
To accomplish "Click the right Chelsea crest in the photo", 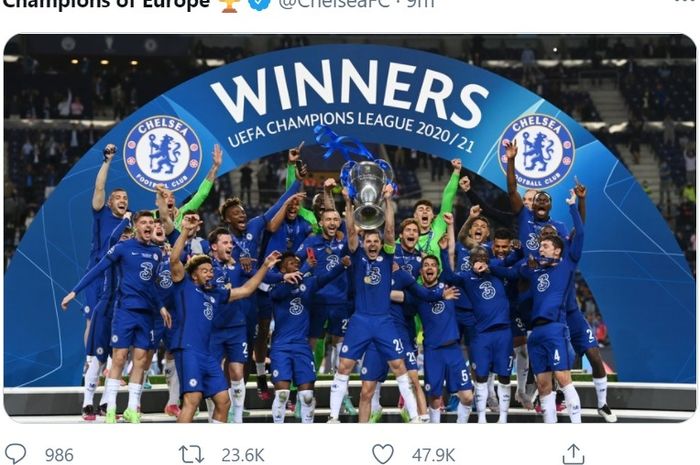I will [537, 151].
